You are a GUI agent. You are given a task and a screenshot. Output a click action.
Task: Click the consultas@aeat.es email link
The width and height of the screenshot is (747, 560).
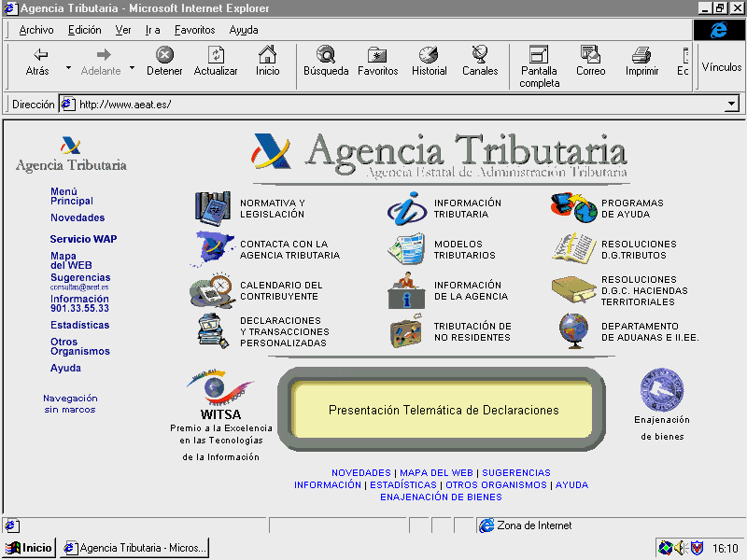point(79,287)
